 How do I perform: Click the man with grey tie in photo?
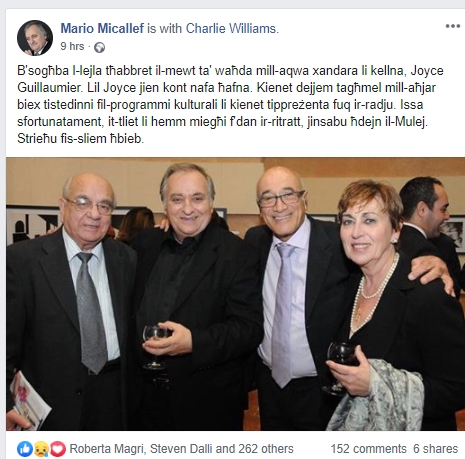tap(70, 300)
